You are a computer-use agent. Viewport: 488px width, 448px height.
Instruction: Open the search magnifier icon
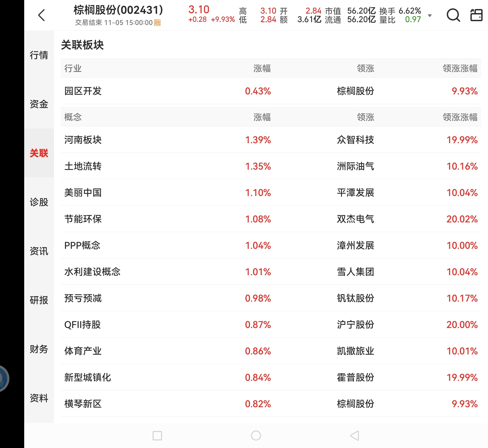tap(453, 15)
